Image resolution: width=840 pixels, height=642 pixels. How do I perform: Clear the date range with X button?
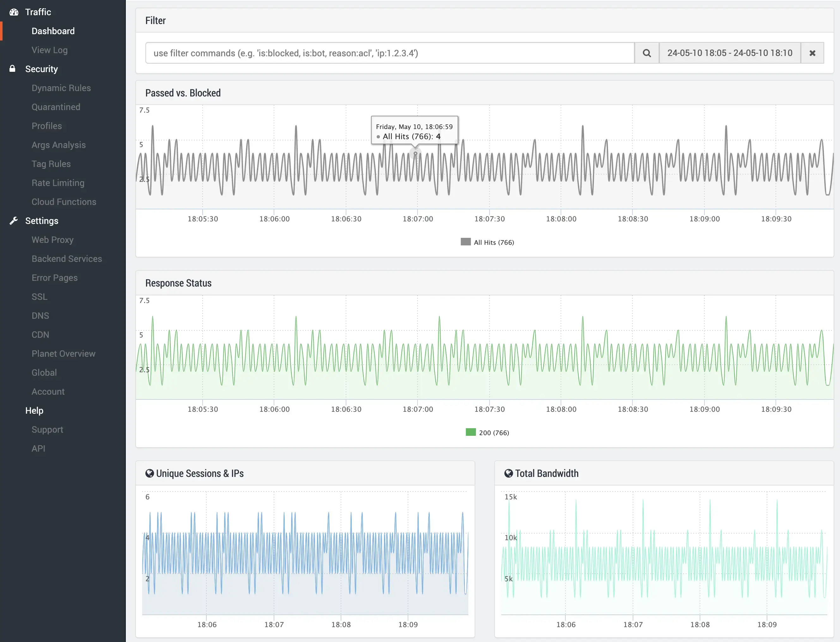(813, 53)
